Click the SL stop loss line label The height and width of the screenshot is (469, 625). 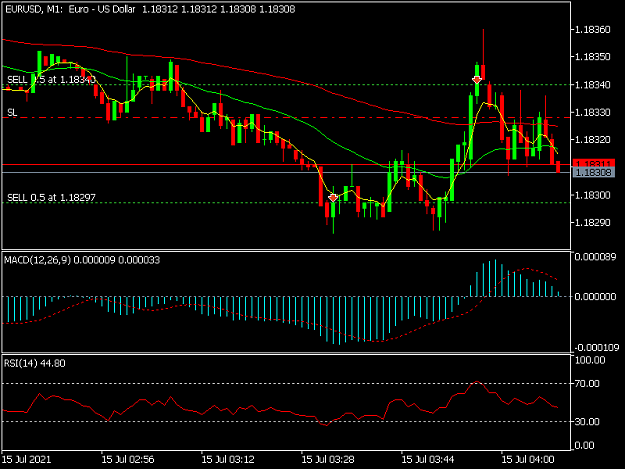click(12, 113)
